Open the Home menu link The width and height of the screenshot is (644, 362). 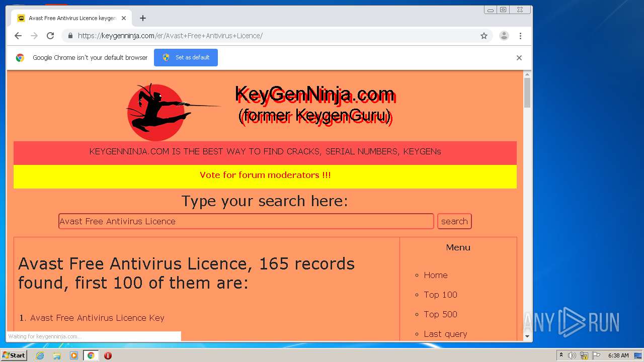point(436,275)
